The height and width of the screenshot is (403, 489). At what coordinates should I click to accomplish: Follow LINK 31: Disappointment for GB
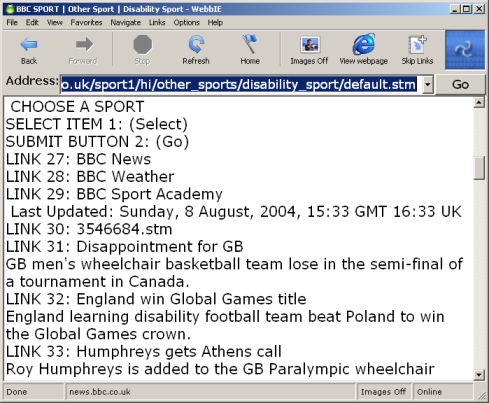(x=125, y=247)
